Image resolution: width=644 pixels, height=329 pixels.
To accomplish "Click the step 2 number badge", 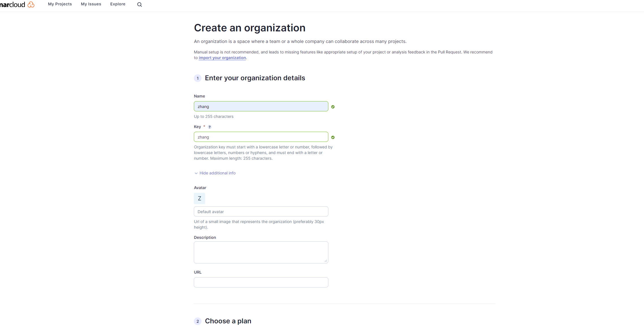I will tap(198, 321).
